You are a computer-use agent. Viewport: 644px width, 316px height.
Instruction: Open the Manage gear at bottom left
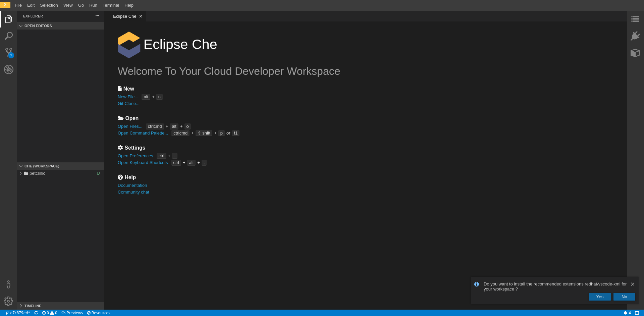(x=8, y=301)
